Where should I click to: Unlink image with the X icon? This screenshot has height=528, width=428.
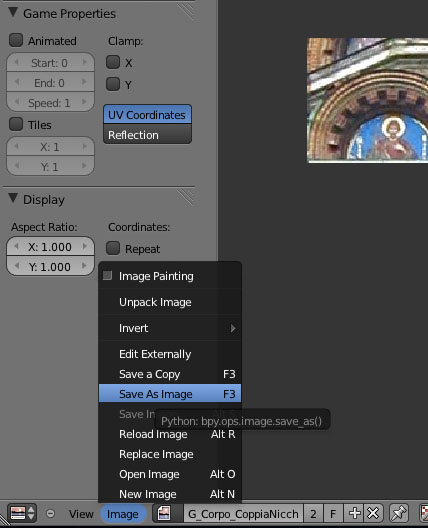click(373, 514)
